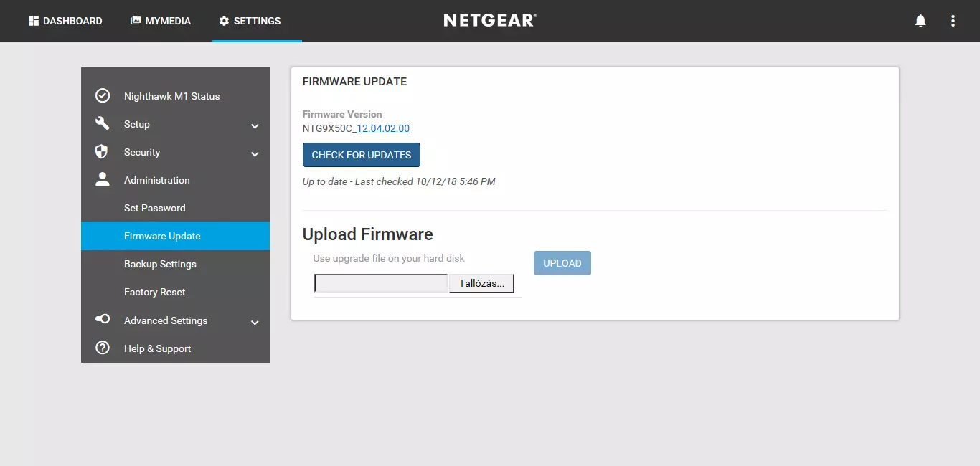Switch to the MyMedia tab
980x466 pixels.
(x=161, y=21)
